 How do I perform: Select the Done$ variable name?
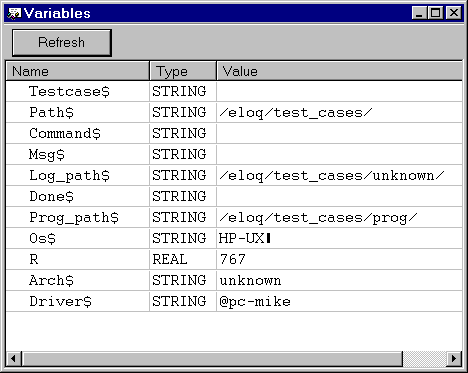51,196
